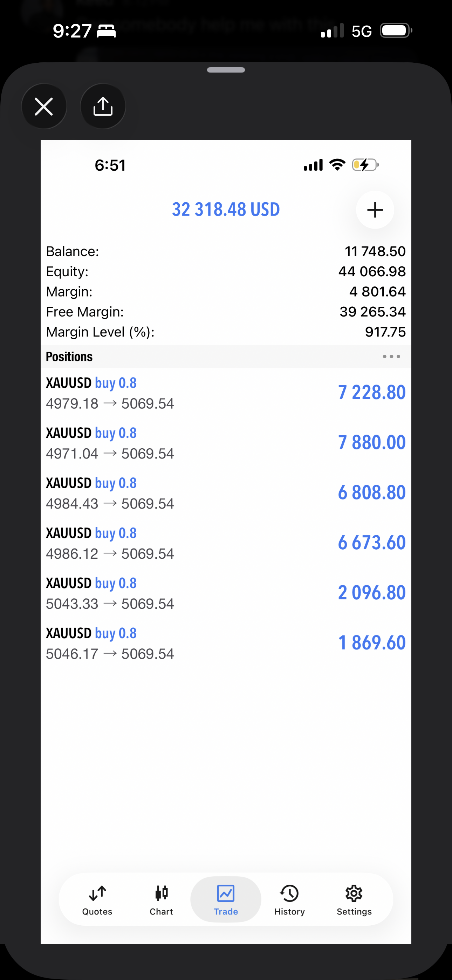Tap the 32 318.48 USD profit total
452x980 pixels.
226,210
